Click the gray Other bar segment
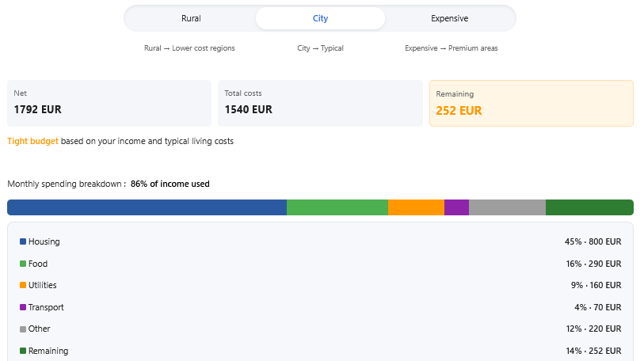 (x=507, y=207)
